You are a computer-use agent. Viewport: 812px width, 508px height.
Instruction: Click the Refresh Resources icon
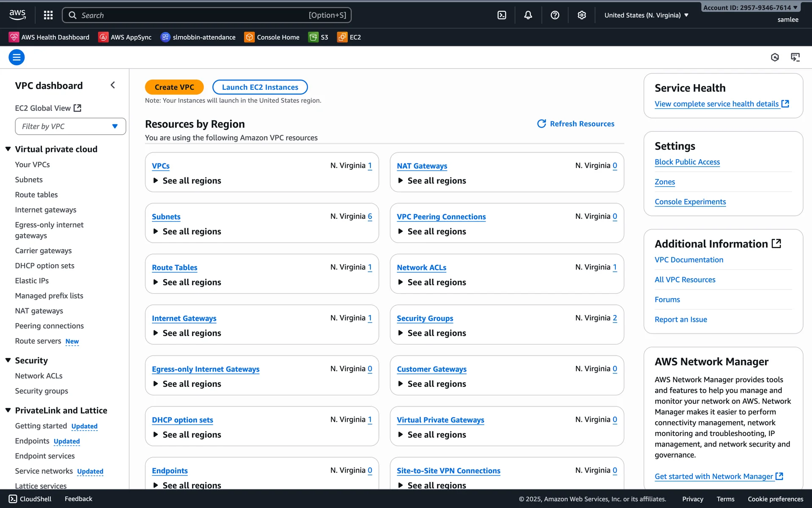541,124
